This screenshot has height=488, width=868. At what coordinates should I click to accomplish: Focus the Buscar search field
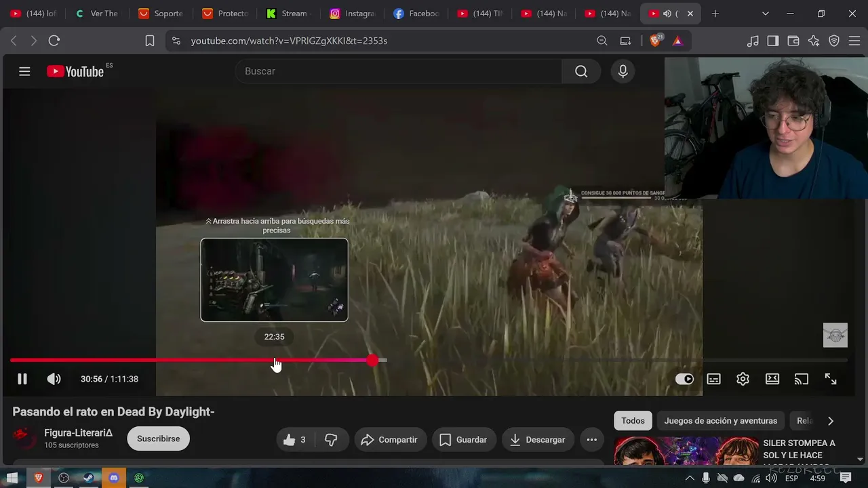tap(399, 71)
